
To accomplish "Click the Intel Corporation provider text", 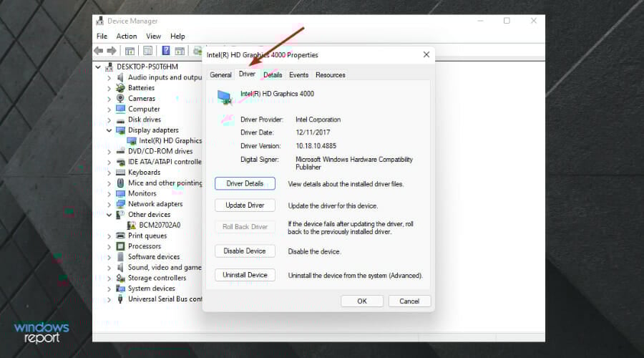I will click(x=318, y=120).
